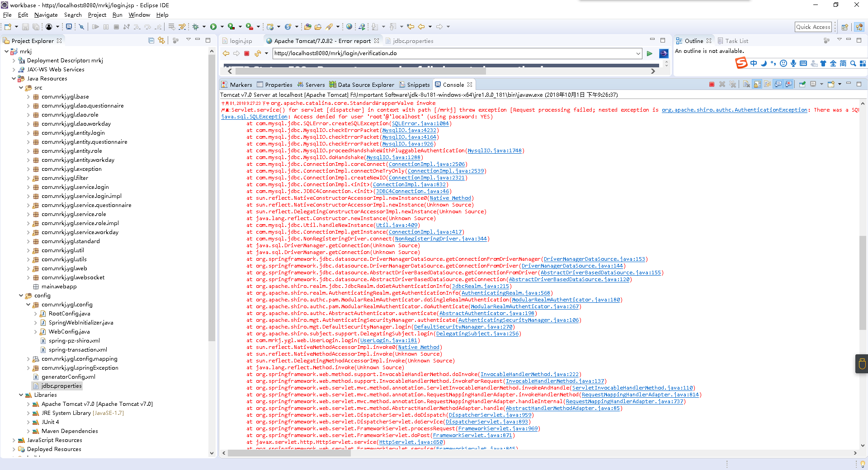Click Sogou emoji smiley icon
Screen dimensions: 868x470
click(x=783, y=63)
